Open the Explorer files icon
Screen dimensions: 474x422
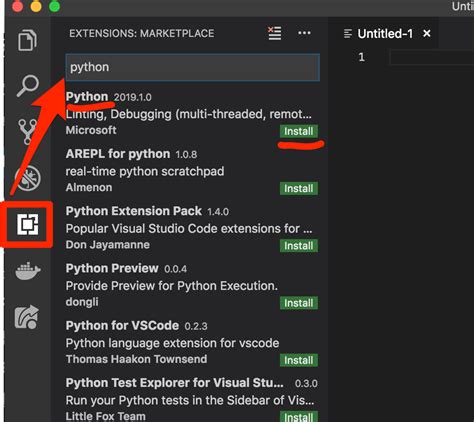pyautogui.click(x=27, y=40)
